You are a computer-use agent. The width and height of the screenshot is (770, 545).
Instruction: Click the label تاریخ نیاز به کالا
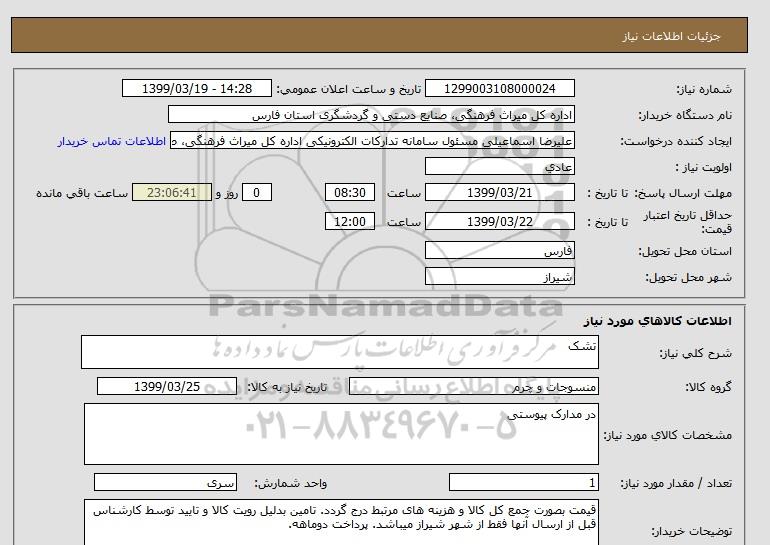click(287, 387)
